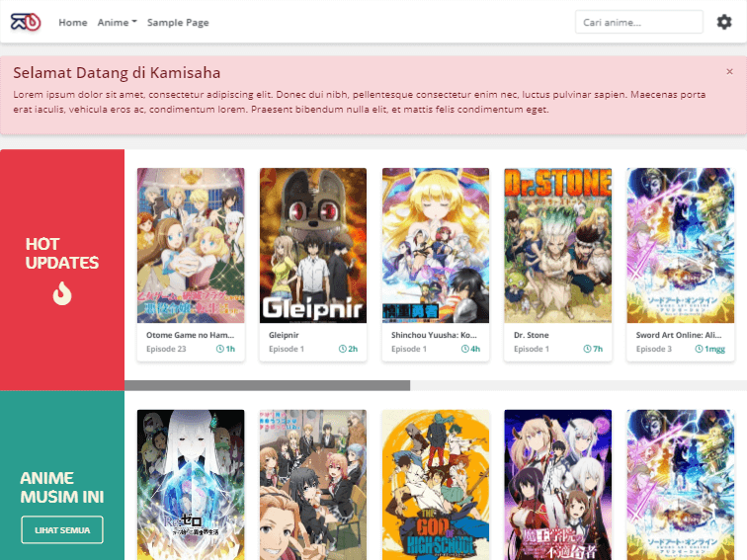Select Sword Art Online poster in Hot Updates

coord(680,246)
